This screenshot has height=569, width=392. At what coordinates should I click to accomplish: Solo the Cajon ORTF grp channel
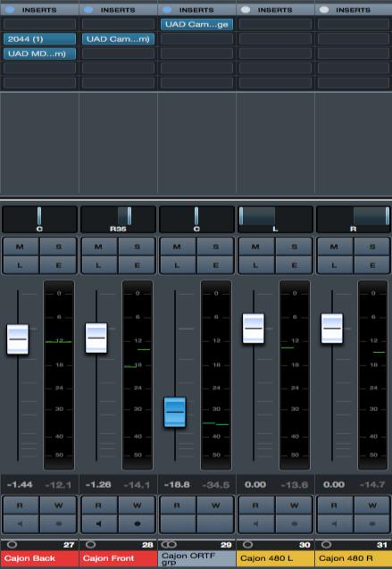pos(215,247)
